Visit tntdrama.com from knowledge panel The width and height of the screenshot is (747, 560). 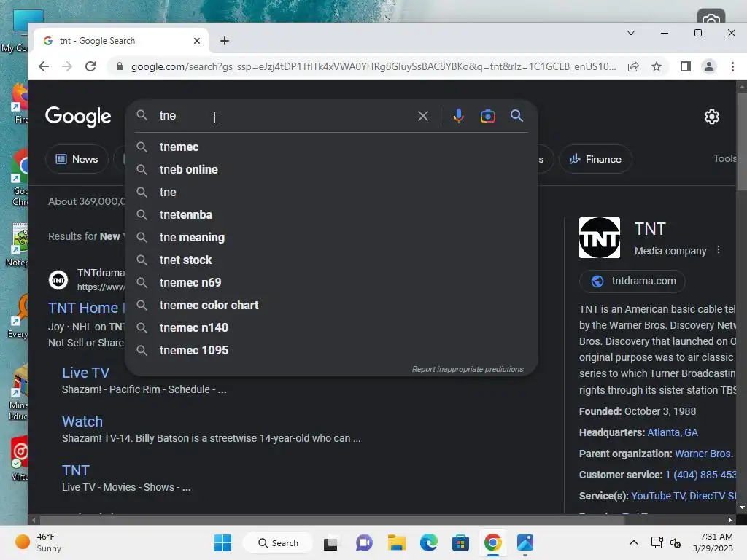click(x=632, y=281)
